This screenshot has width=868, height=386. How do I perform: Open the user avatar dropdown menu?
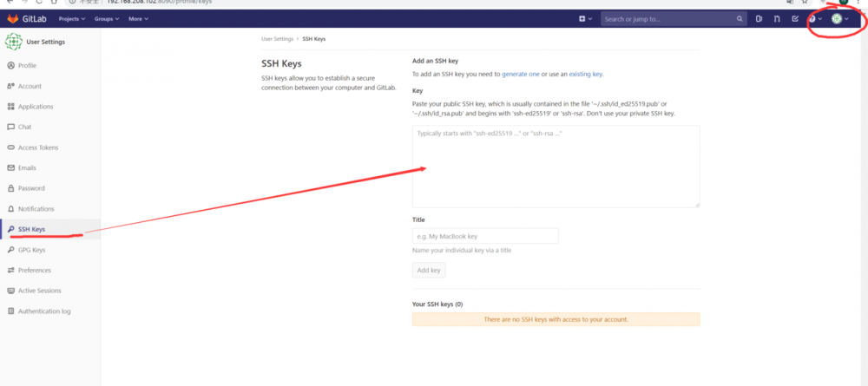coord(839,19)
